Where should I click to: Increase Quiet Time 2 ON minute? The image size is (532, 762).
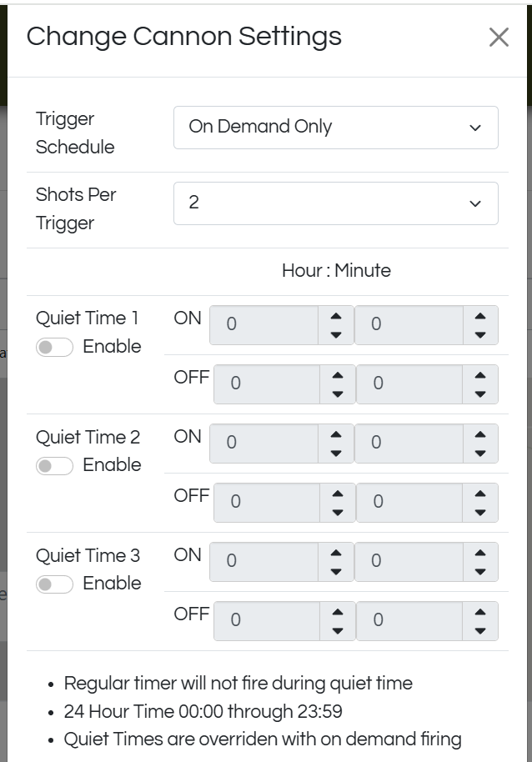coord(480,435)
